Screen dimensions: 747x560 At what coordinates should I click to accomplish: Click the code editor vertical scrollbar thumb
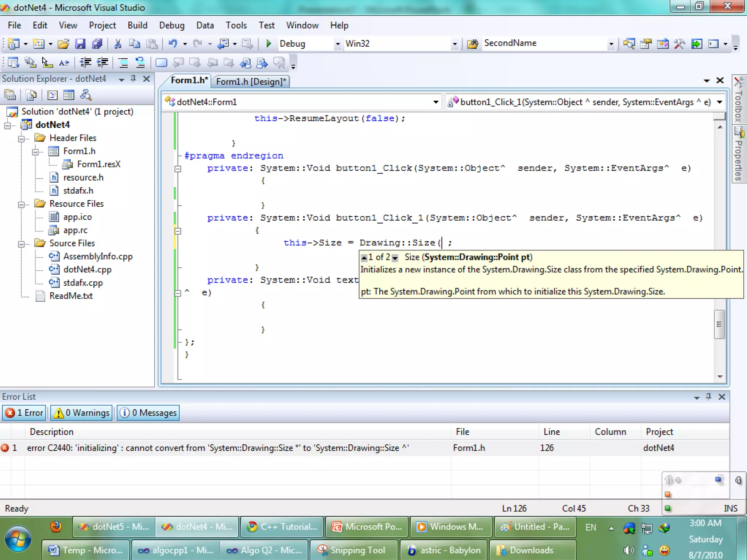click(719, 324)
